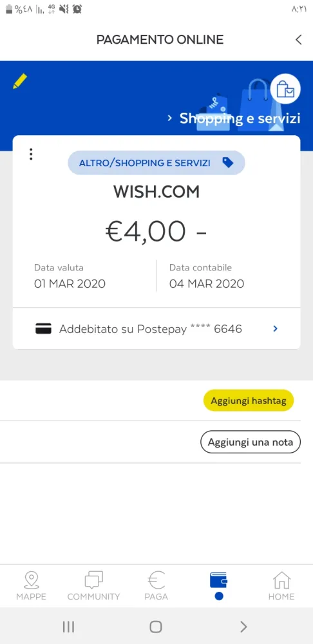Tap the black card icon
This screenshot has height=644, width=313.
(44, 328)
